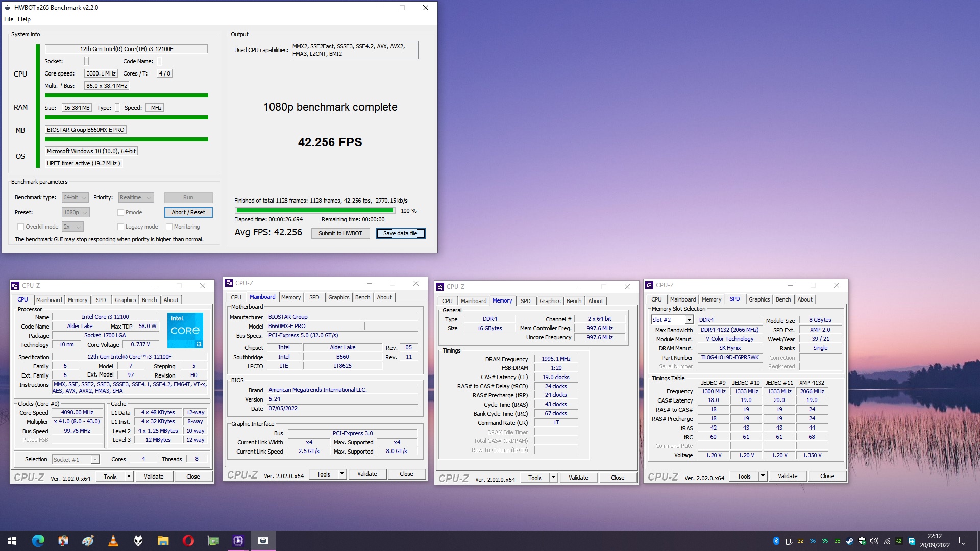Click Close in CPU-Z SPD window
This screenshot has width=980, height=551.
click(x=827, y=477)
